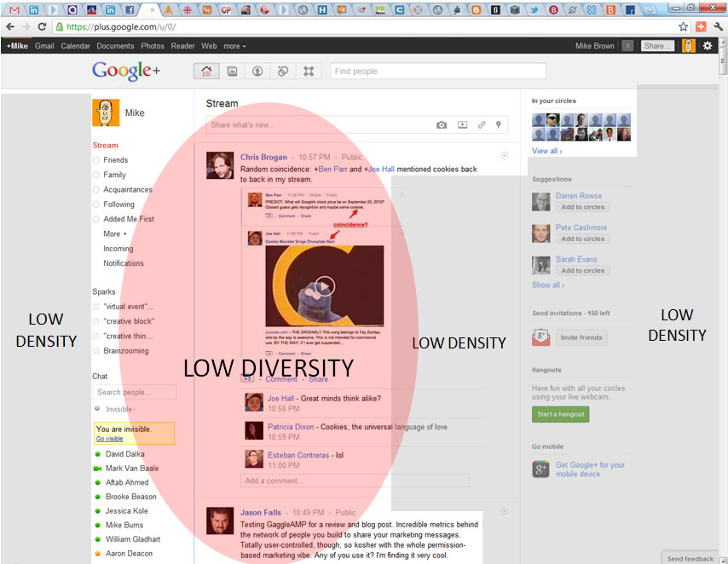Click the notifications counter box

point(627,45)
